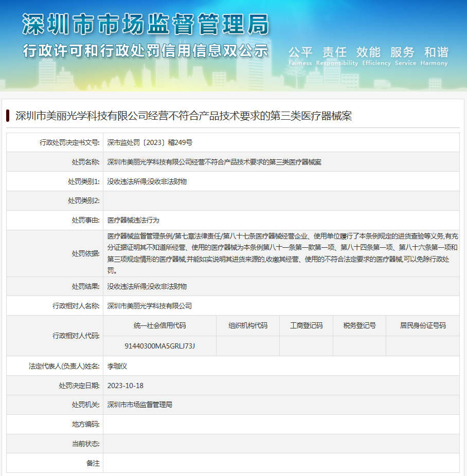Click the 处罚类别1 value 没收违法所得
This screenshot has width=467, height=476.
[127, 181]
